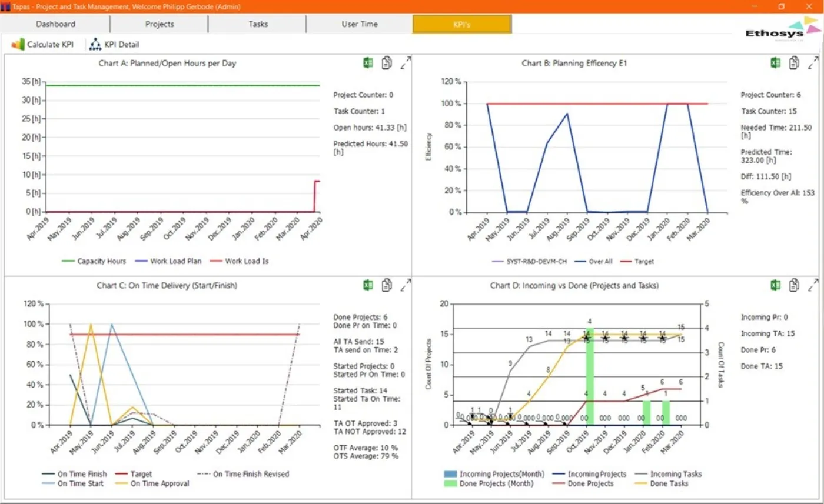The width and height of the screenshot is (824, 504).
Task: Go to the User Time tab
Action: point(360,24)
